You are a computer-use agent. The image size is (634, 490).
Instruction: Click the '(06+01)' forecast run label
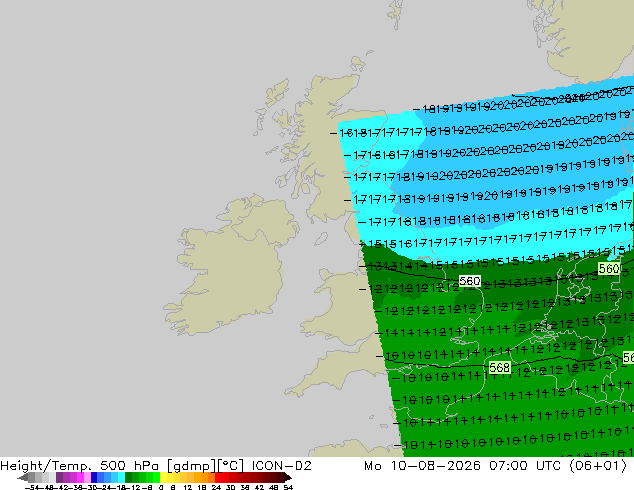pos(598,466)
